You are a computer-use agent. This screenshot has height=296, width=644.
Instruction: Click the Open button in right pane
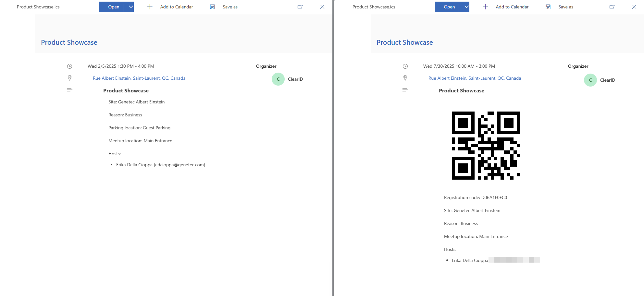click(447, 7)
